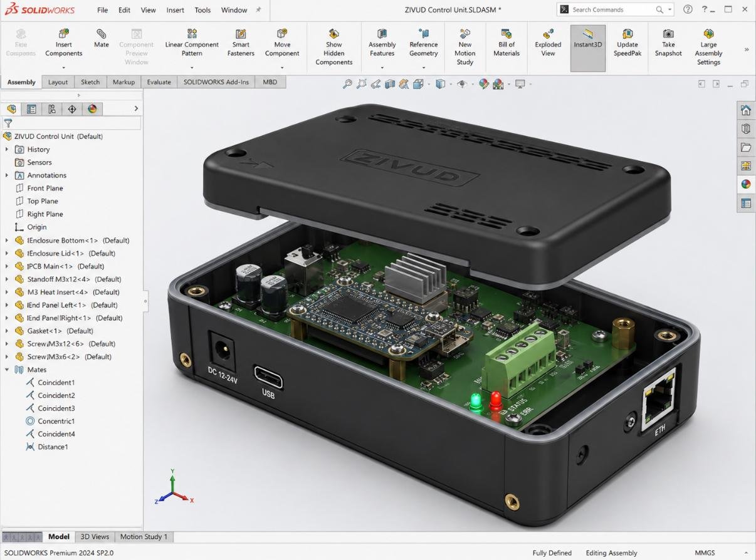
Task: Expand PCB Main<1> component
Action: point(7,266)
